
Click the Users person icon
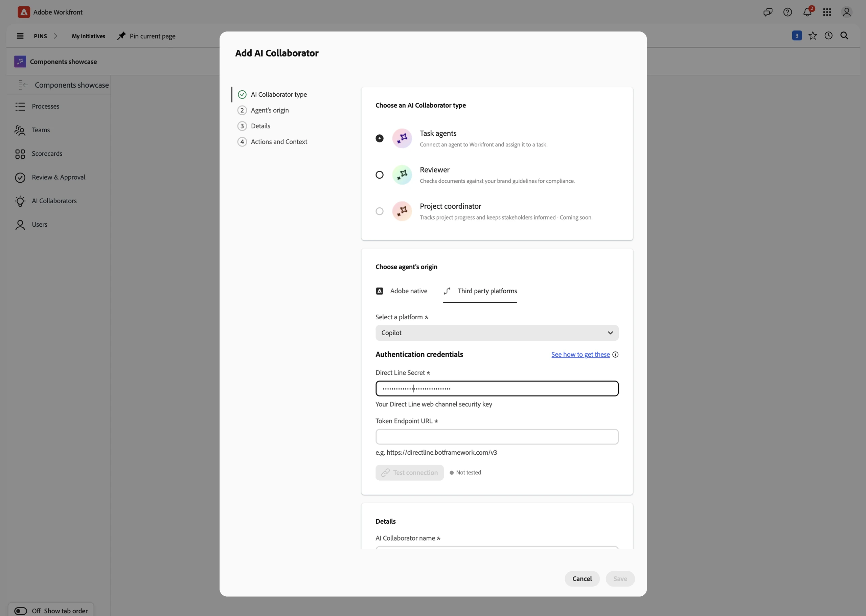pyautogui.click(x=20, y=225)
